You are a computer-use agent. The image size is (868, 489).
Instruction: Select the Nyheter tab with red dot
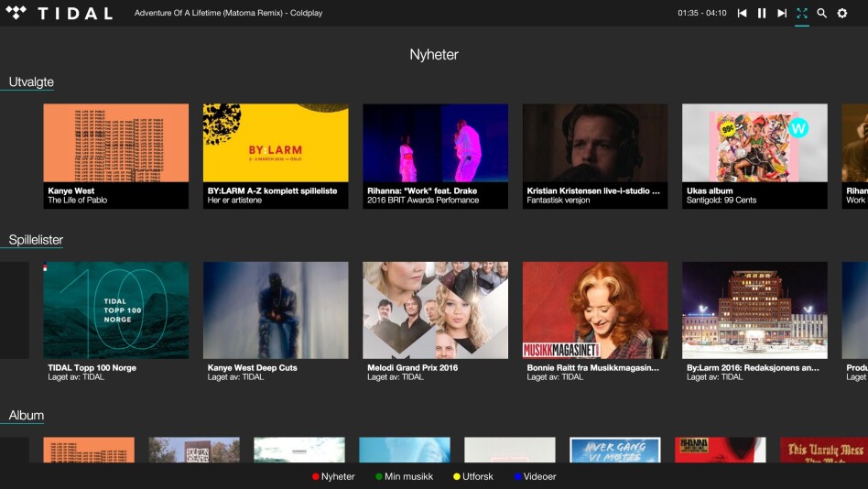333,476
